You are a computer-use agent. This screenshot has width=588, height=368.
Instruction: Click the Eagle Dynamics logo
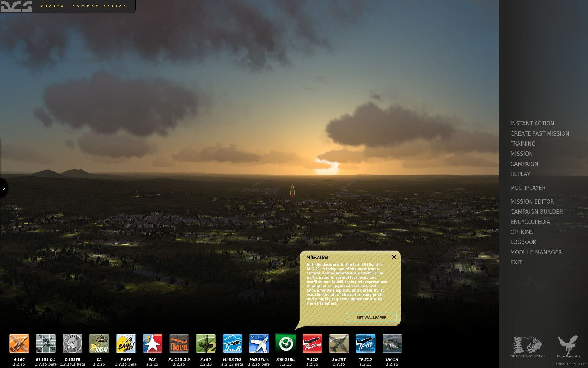[568, 347]
